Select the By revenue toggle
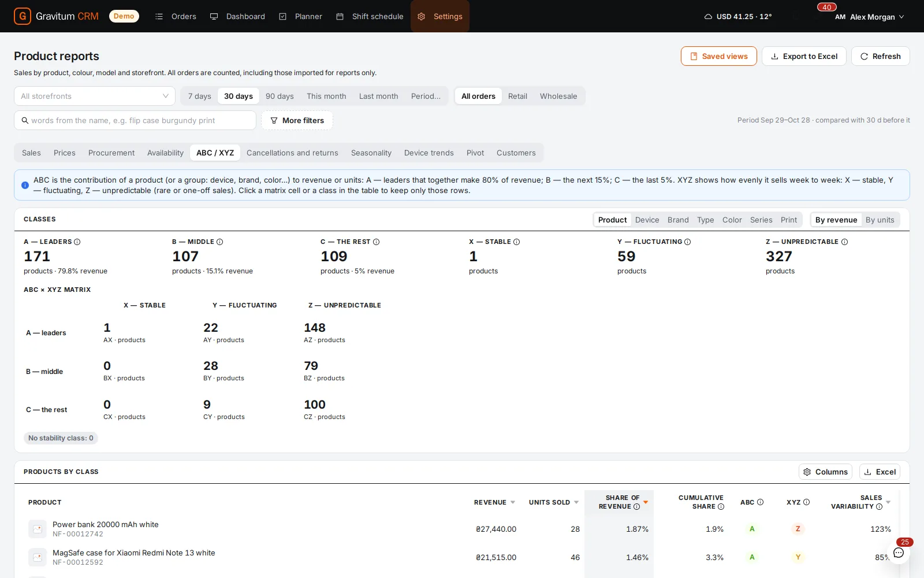This screenshot has width=924, height=578. [x=836, y=220]
